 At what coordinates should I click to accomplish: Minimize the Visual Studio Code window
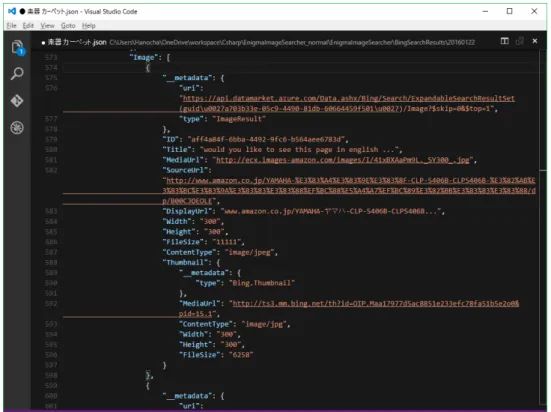point(485,11)
